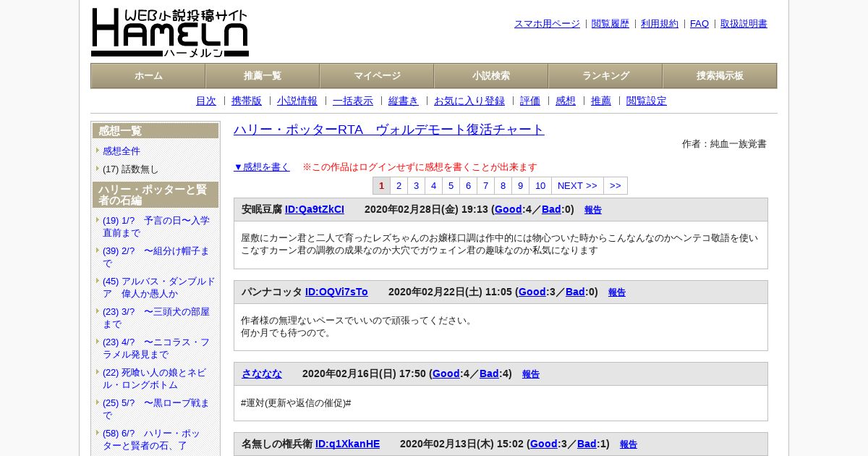Open sidebar chapter 死喰い人の娘とネビル・ロングボトム
The height and width of the screenshot is (456, 868).
pyautogui.click(x=155, y=379)
